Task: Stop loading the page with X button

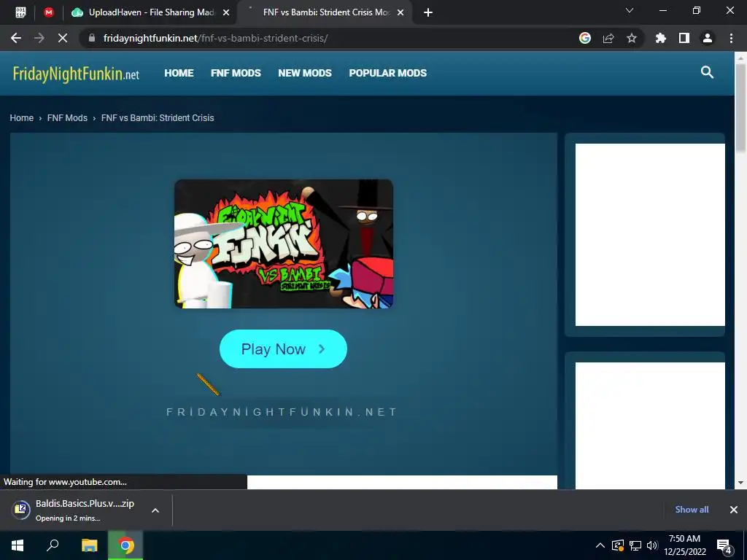Action: (63, 38)
